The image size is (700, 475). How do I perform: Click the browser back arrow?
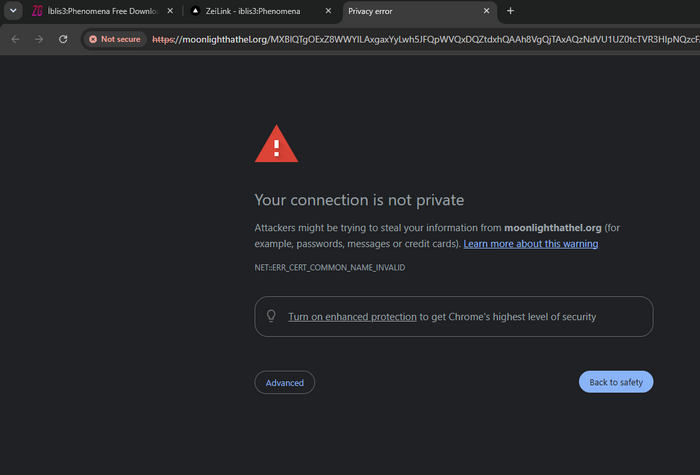point(15,39)
